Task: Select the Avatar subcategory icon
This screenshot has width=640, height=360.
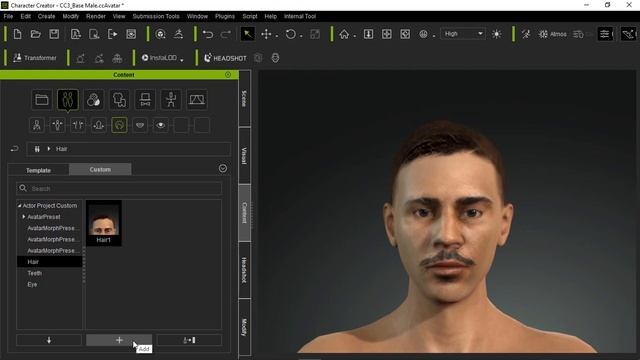Action: 37,125
